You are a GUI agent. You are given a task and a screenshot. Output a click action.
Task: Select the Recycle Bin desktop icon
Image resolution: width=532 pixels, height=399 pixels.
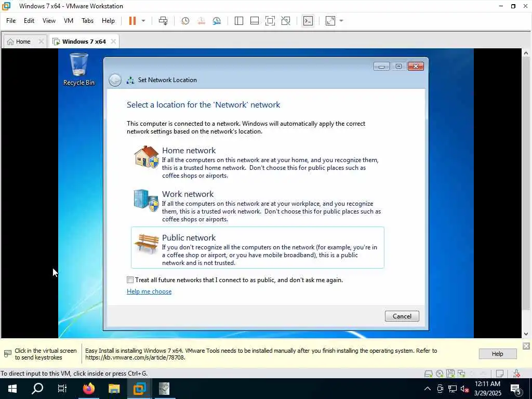coord(79,70)
